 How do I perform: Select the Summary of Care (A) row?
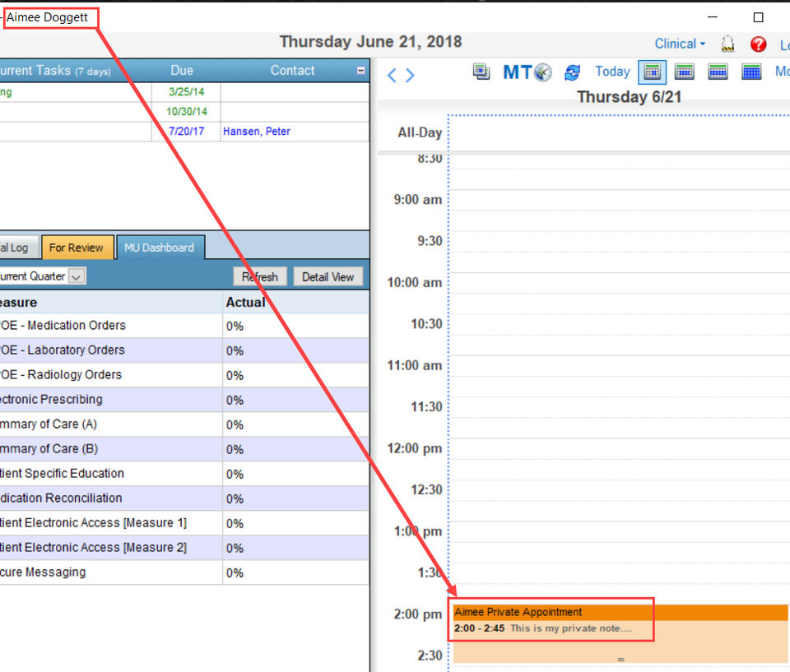[x=184, y=424]
